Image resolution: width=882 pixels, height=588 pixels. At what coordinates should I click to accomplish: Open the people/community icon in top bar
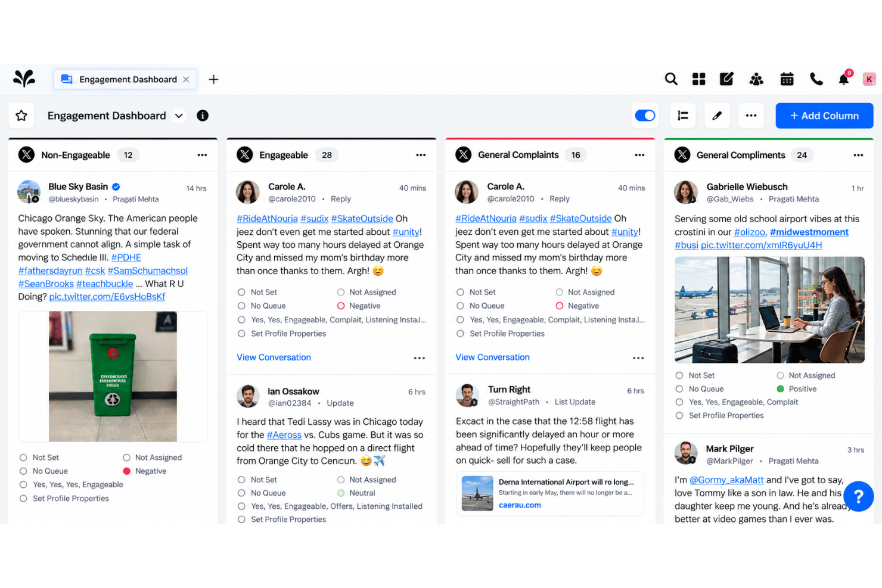756,79
